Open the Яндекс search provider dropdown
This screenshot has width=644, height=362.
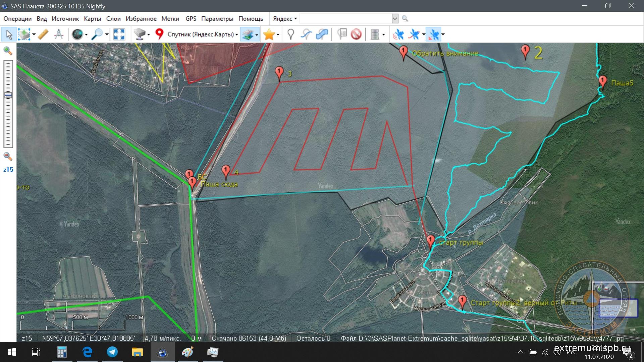coord(285,19)
